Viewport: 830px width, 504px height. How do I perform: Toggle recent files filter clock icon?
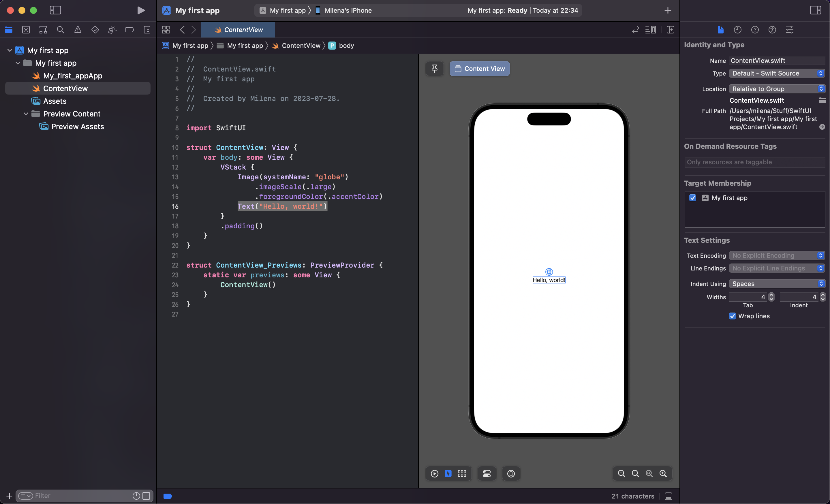(x=136, y=496)
